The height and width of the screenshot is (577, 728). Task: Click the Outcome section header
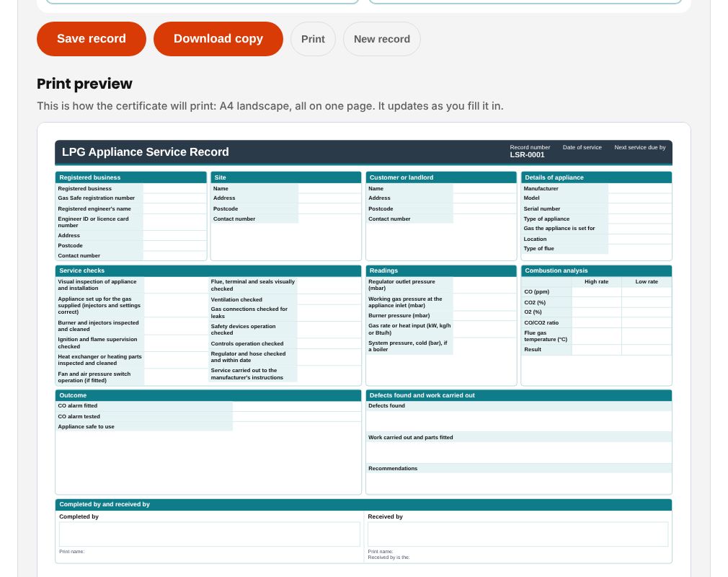click(208, 395)
